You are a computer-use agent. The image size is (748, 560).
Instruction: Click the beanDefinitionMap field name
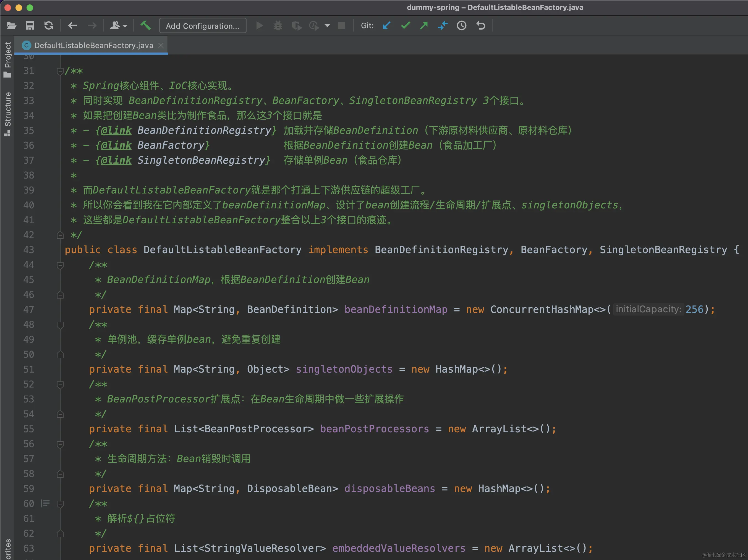point(396,309)
